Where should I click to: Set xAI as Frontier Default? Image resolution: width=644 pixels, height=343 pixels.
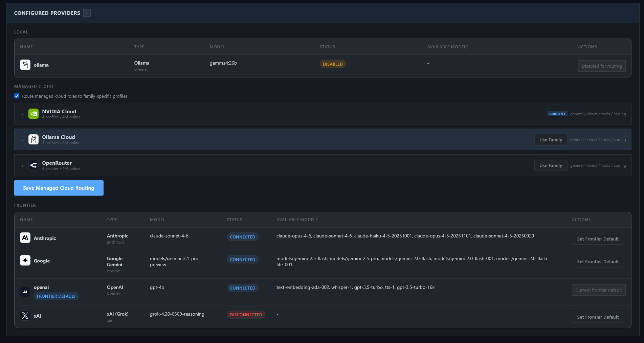click(x=598, y=317)
